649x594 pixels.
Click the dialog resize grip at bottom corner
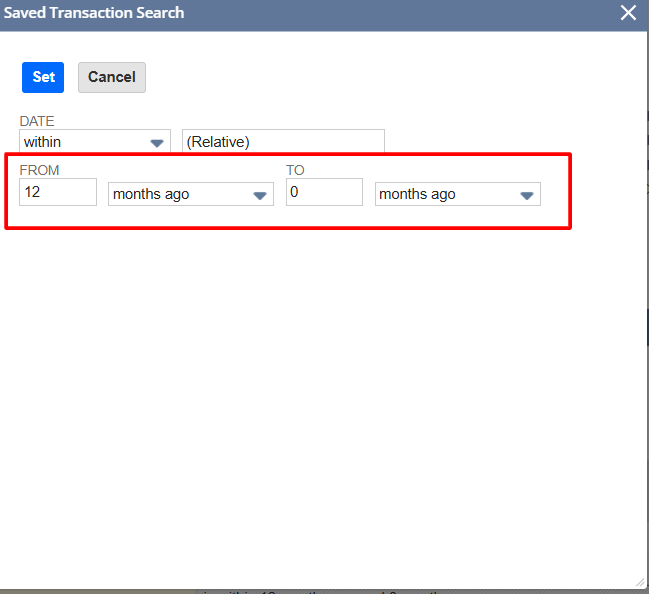[x=640, y=583]
